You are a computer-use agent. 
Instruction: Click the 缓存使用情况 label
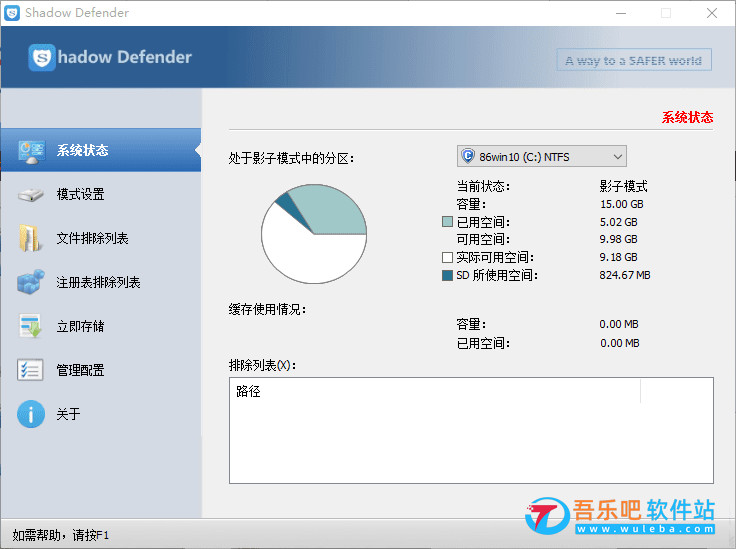pyautogui.click(x=268, y=309)
